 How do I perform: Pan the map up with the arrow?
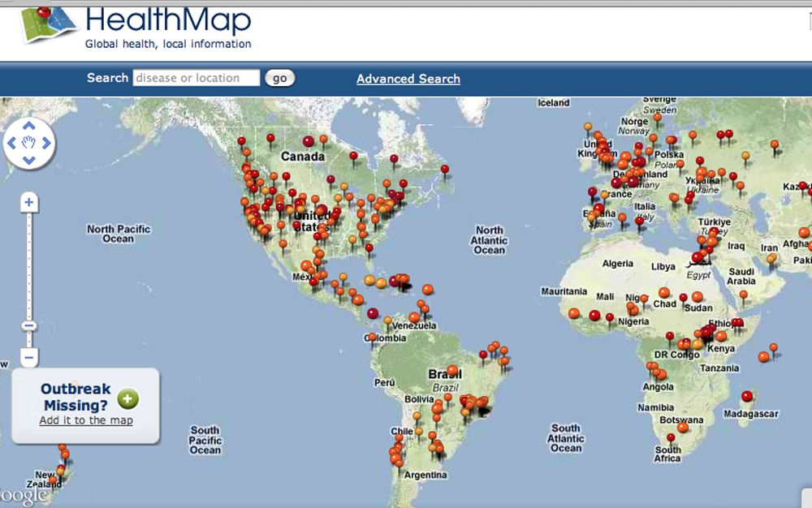tap(29, 127)
